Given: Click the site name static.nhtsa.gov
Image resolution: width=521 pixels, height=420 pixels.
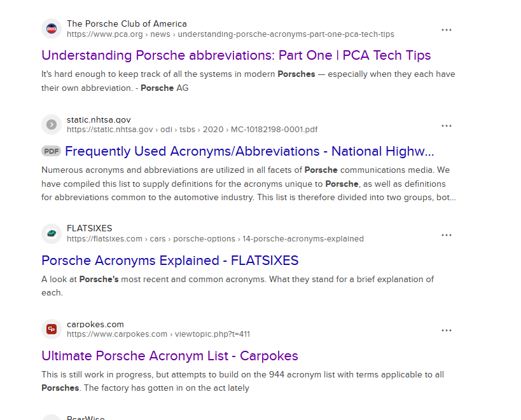Looking at the screenshot, I should tap(99, 119).
